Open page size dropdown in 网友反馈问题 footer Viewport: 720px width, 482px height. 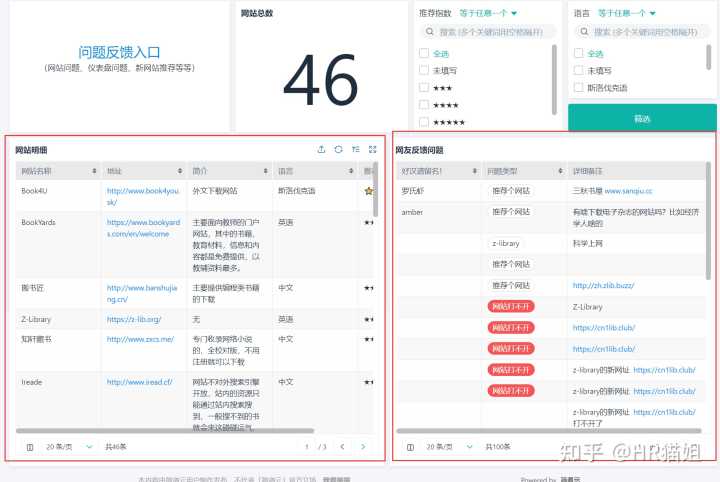coord(449,447)
